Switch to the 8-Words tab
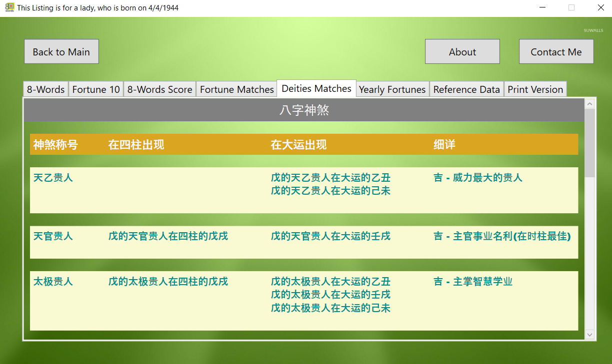 coord(45,89)
